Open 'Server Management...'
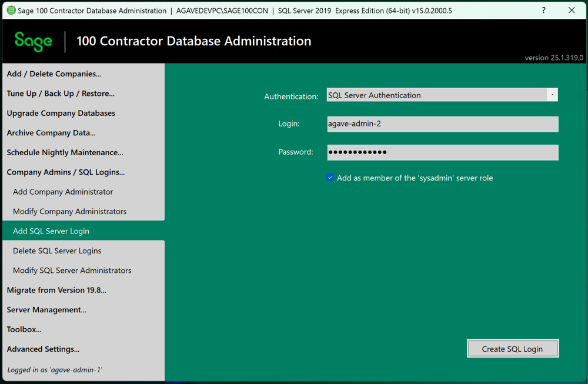The width and height of the screenshot is (588, 384). pos(46,309)
